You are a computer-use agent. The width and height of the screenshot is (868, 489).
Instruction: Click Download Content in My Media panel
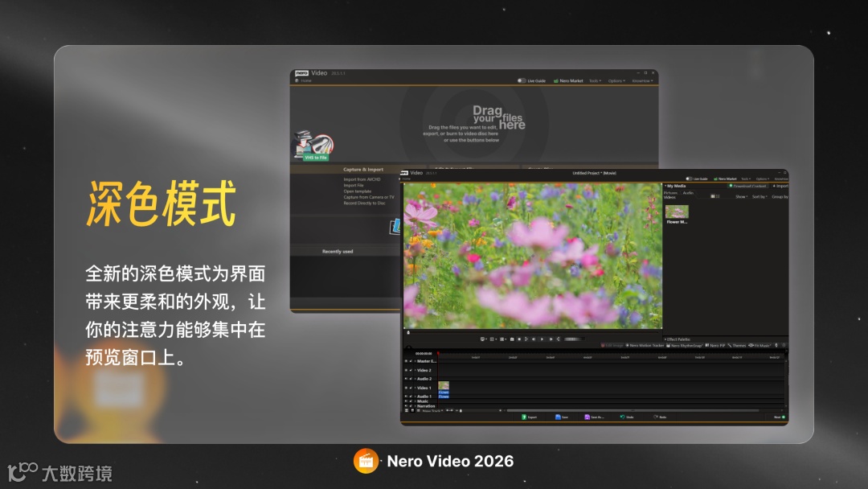click(748, 186)
